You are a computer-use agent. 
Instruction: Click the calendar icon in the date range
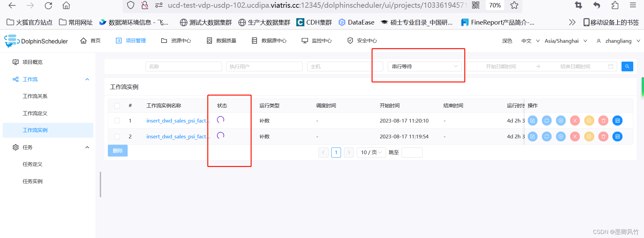(x=611, y=66)
